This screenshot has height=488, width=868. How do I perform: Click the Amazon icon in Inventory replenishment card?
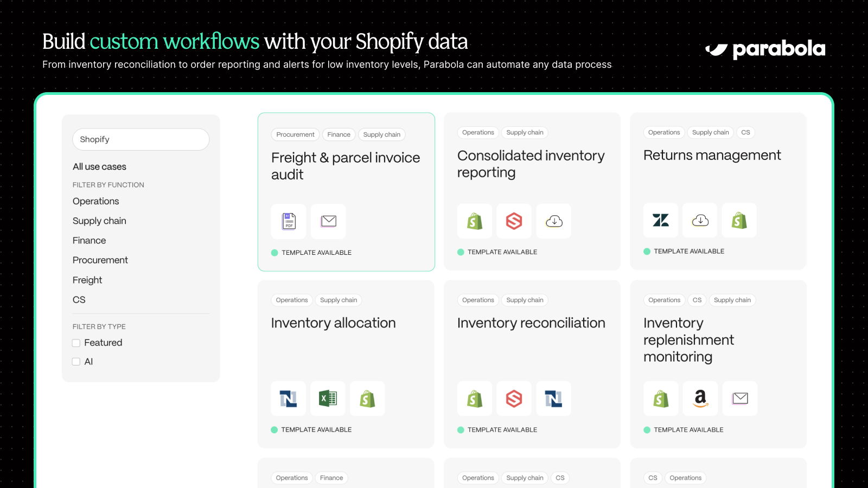(x=700, y=399)
